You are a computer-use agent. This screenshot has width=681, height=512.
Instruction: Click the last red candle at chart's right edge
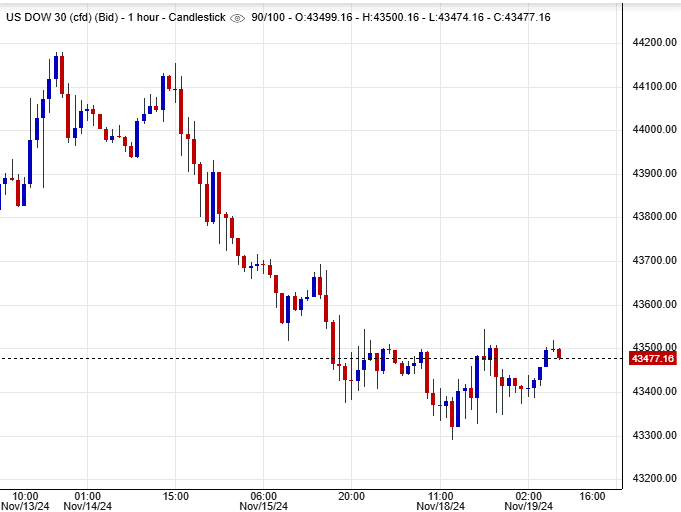click(560, 353)
